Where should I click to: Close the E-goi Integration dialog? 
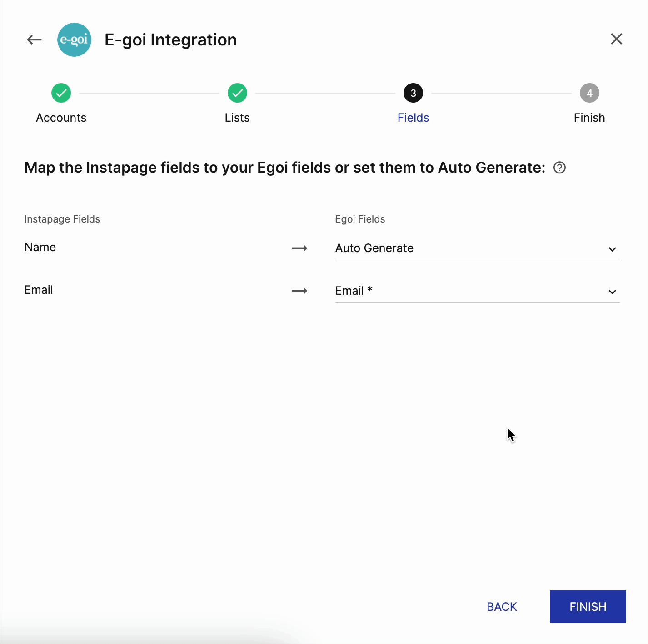pos(616,39)
